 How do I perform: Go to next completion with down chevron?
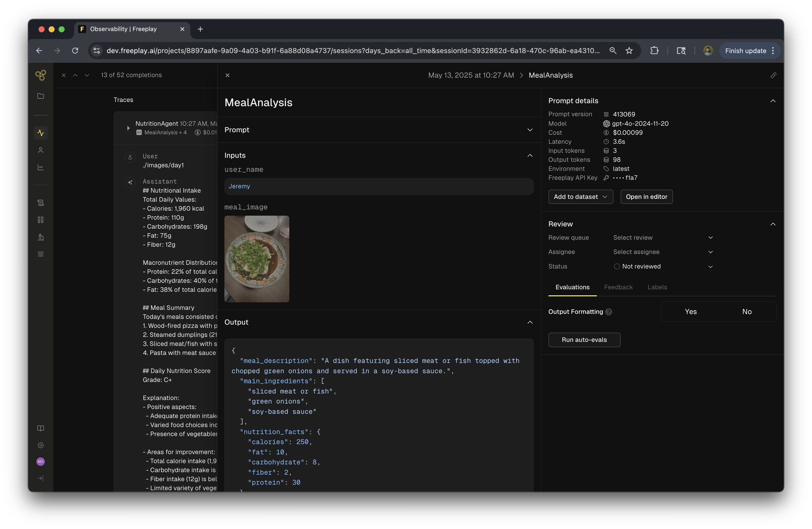(x=87, y=75)
